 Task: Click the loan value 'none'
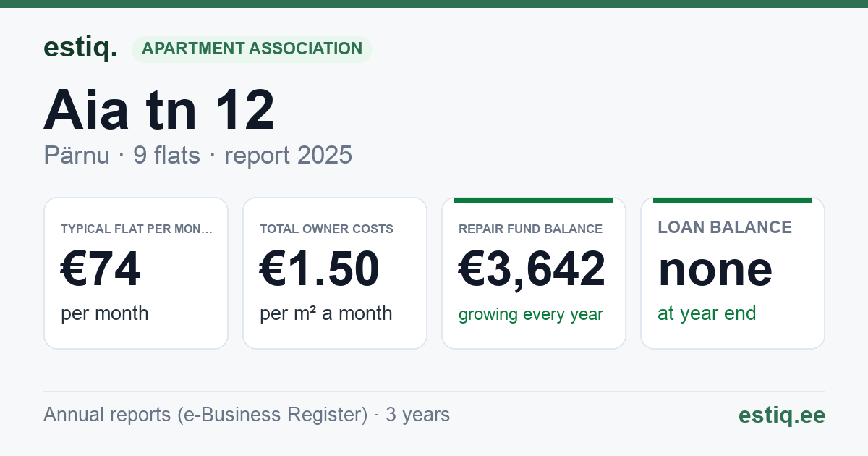click(715, 269)
